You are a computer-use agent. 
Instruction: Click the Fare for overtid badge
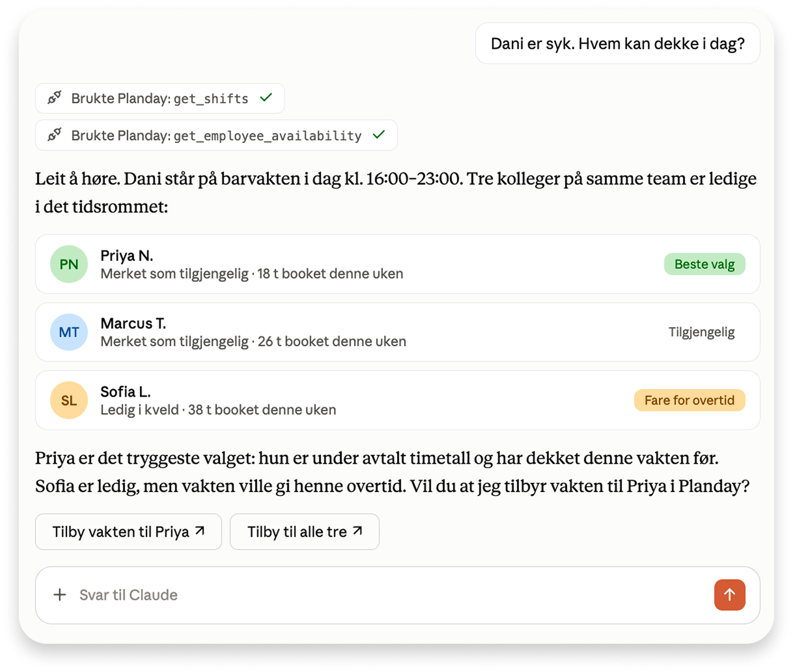(689, 400)
